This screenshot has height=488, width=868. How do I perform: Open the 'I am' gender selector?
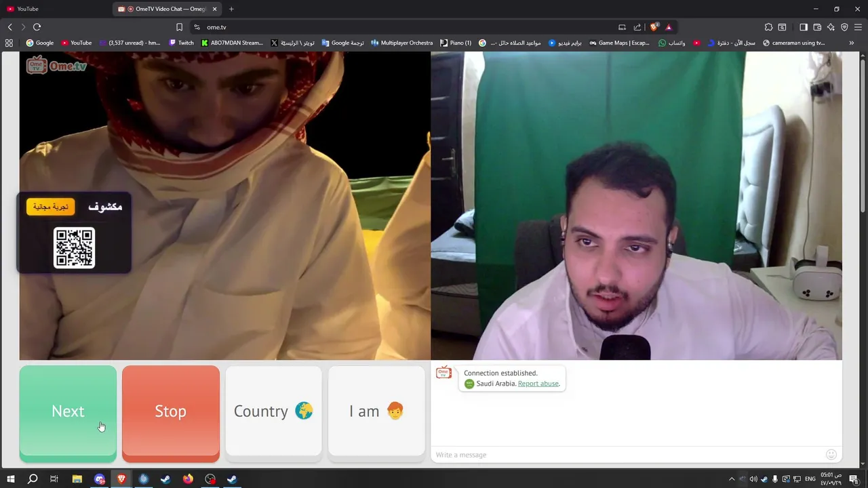click(376, 411)
